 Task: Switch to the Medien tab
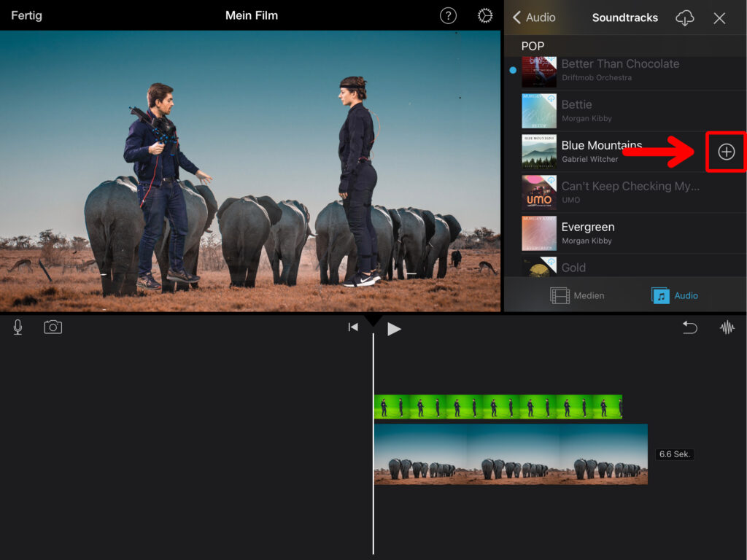(x=577, y=295)
